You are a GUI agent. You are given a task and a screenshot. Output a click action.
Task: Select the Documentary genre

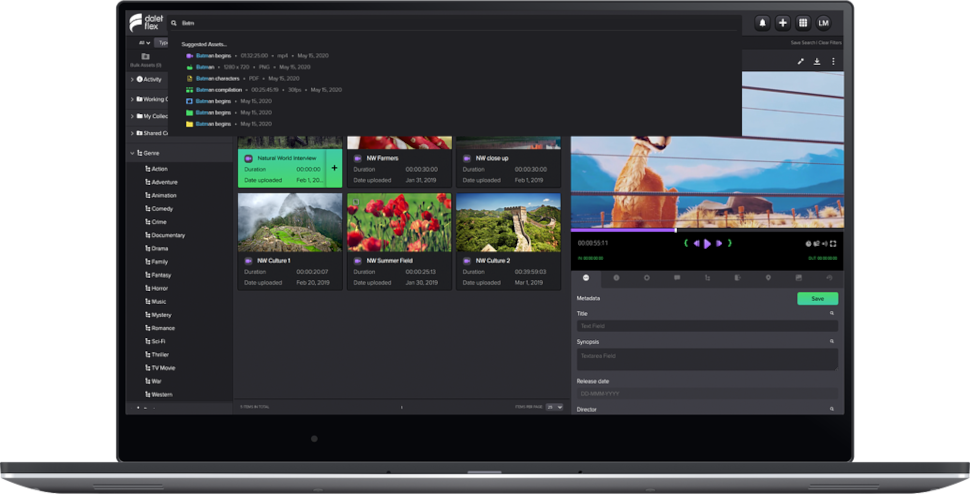[x=165, y=235]
